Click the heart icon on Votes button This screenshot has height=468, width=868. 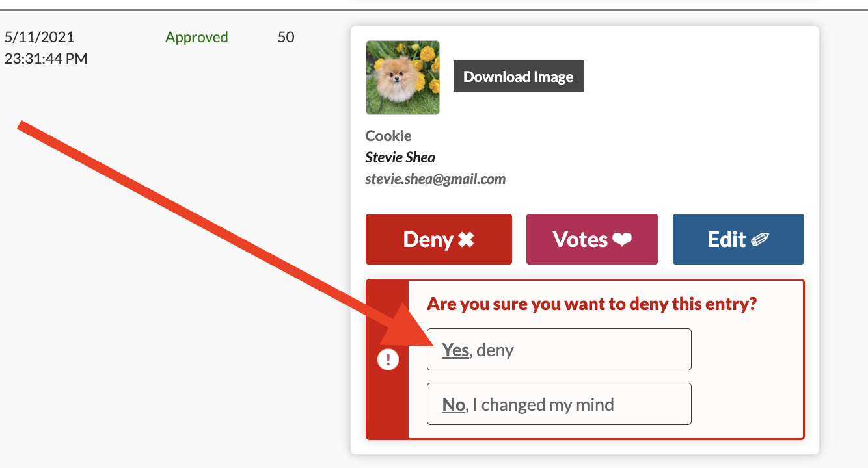(622, 240)
